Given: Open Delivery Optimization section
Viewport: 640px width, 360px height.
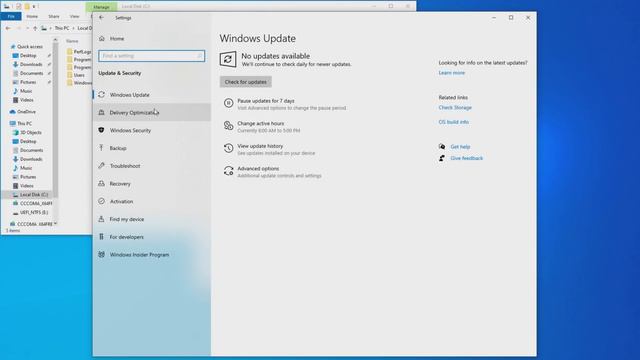Looking at the screenshot, I should (x=134, y=112).
